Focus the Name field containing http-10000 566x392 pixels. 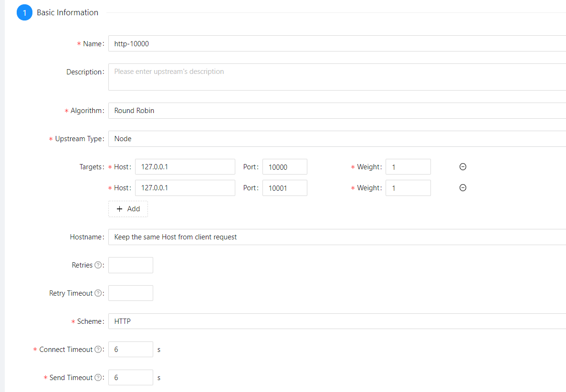click(x=337, y=44)
